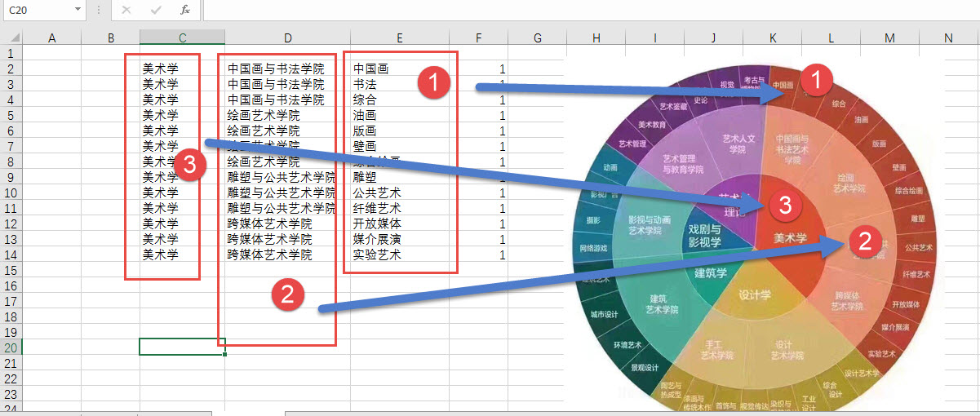
Task: Select row 10 header
Action: tap(11, 193)
